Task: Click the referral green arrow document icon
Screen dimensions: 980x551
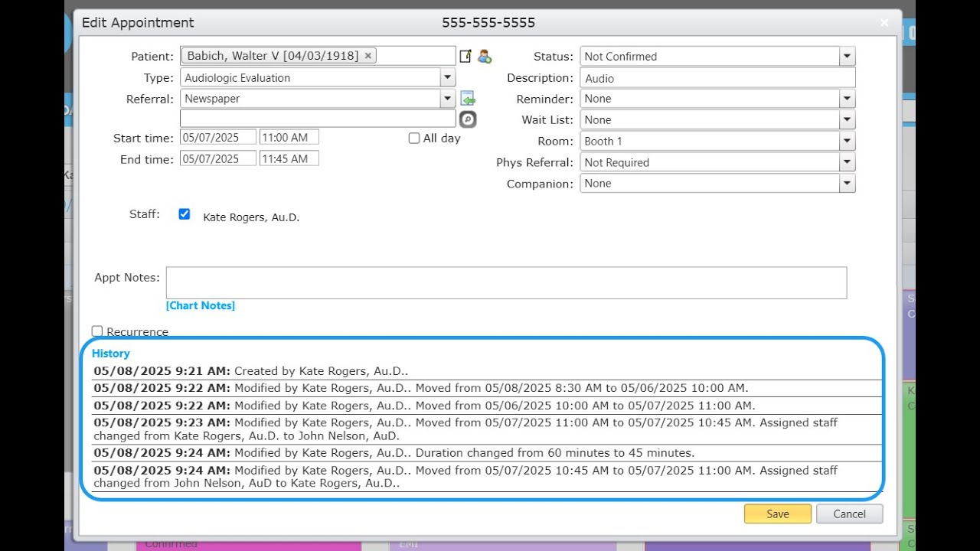Action: (467, 99)
